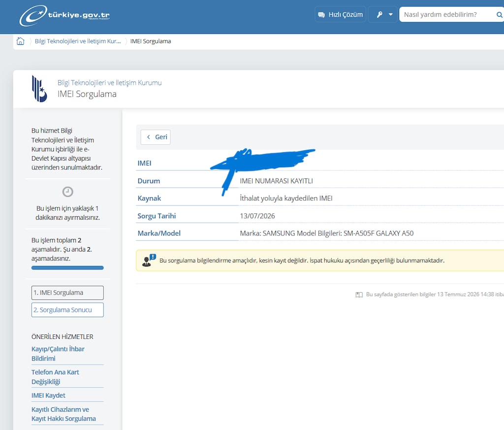
Task: Go back with the Geri button
Action: 156,137
